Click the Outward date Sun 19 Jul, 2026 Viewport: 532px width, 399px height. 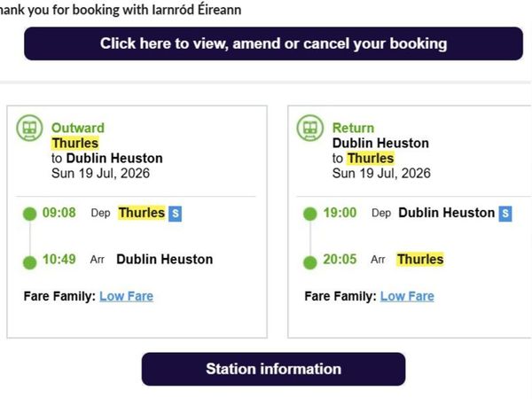(100, 174)
